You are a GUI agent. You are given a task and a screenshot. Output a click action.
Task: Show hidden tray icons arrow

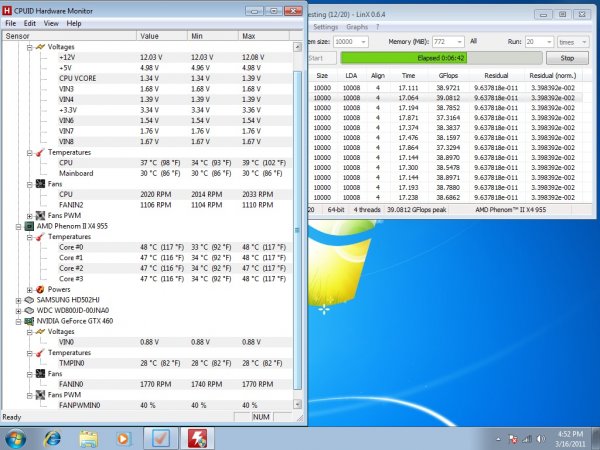498,439
